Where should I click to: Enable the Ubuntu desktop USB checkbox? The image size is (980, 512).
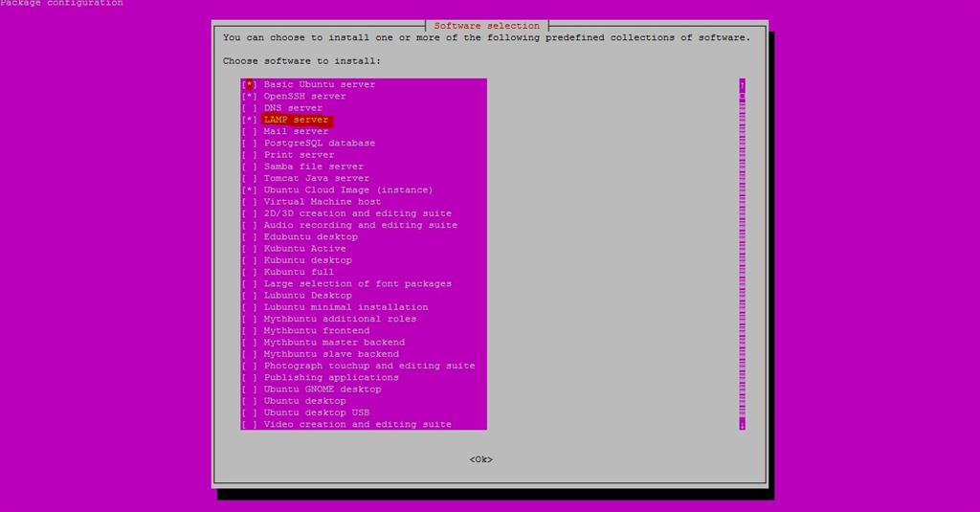tap(250, 412)
